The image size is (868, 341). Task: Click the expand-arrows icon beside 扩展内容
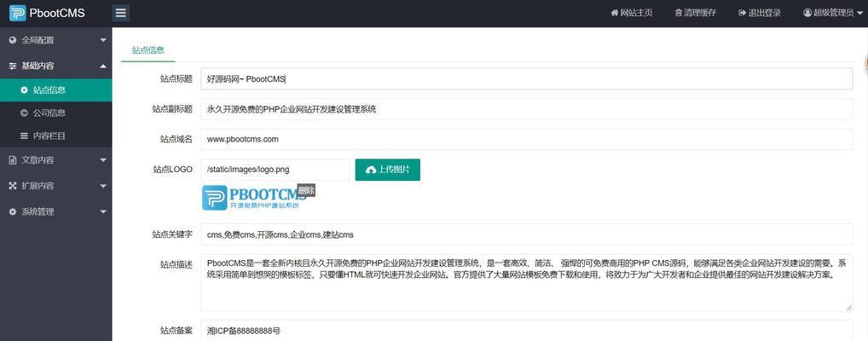pyautogui.click(x=13, y=186)
